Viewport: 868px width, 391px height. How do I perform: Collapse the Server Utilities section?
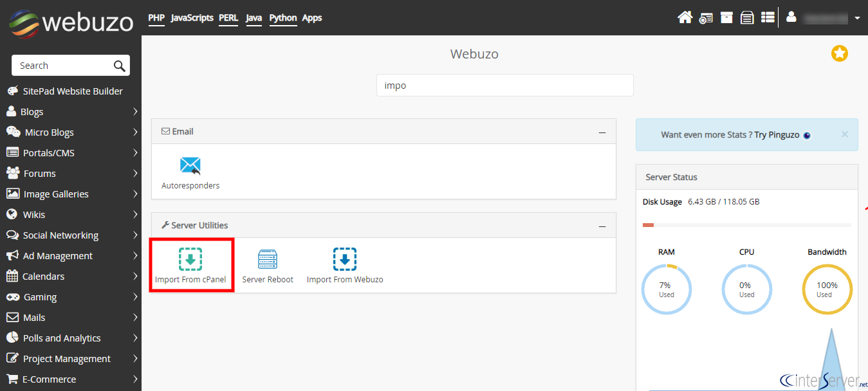pos(602,225)
